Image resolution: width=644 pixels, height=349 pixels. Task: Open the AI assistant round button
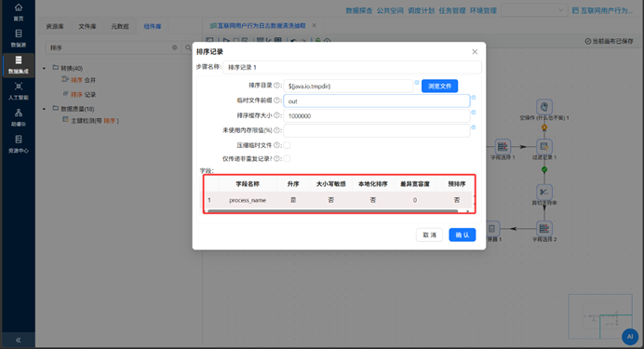630,337
